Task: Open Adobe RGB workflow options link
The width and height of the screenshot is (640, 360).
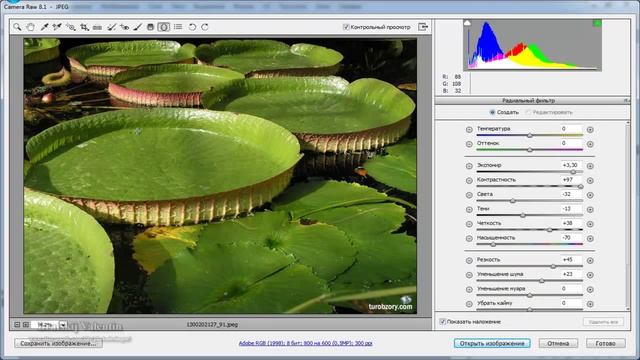Action: [305, 343]
